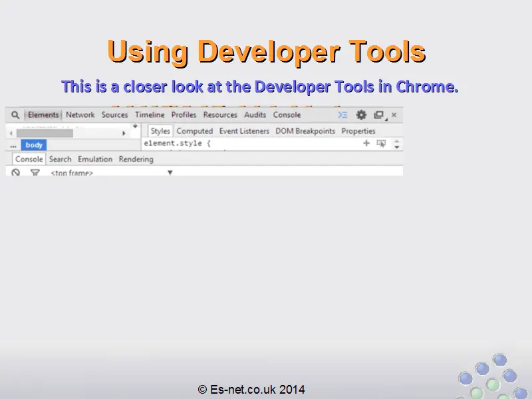Open the Sources tab

114,115
